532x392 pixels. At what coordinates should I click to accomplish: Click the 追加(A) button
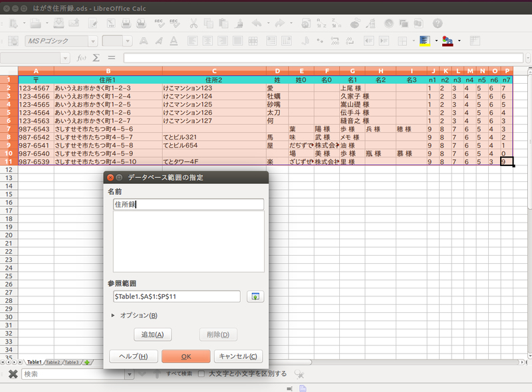(153, 335)
